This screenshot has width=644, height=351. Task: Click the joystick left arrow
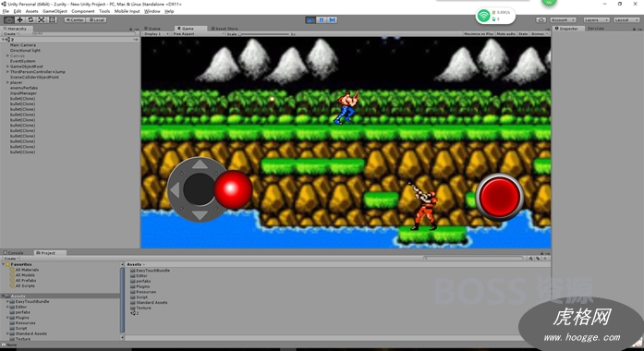(x=175, y=189)
